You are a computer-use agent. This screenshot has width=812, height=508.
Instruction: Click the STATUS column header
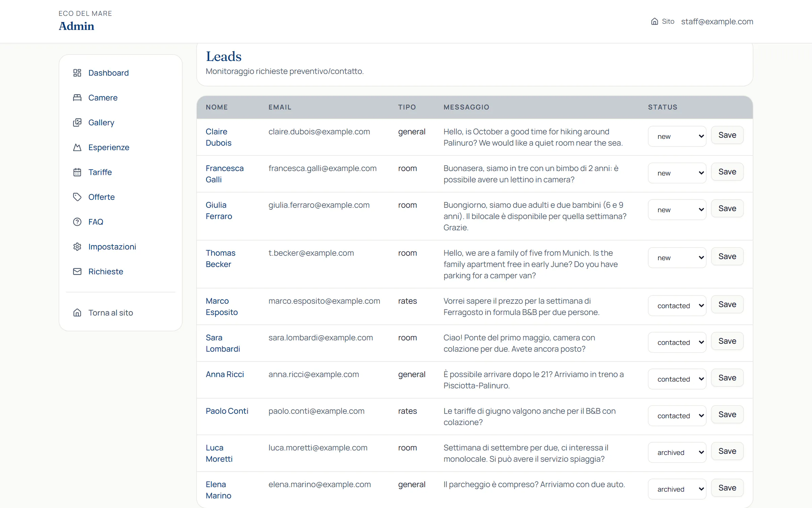(x=662, y=107)
